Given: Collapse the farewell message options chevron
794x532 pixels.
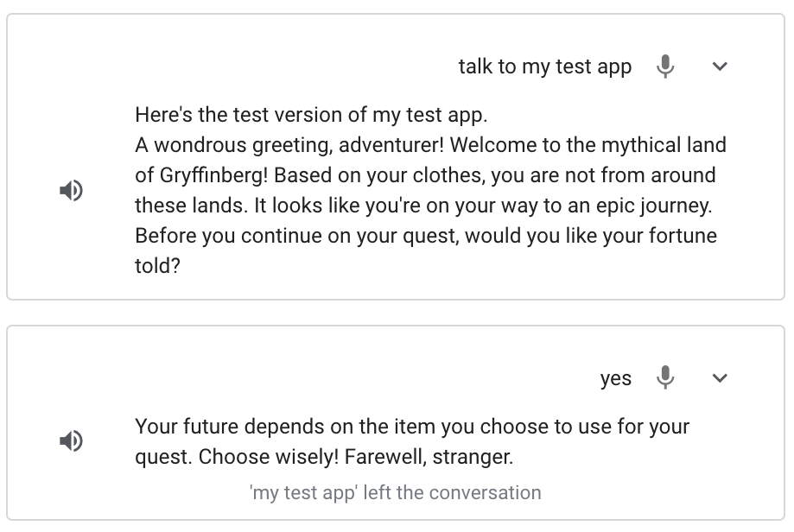Looking at the screenshot, I should point(720,378).
